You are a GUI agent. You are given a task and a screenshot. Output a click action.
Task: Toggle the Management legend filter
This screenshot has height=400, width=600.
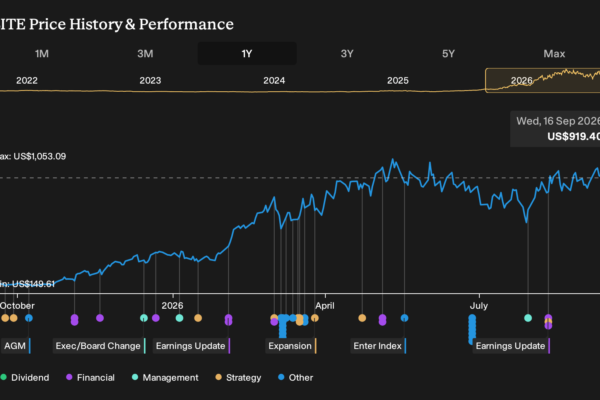pos(165,378)
